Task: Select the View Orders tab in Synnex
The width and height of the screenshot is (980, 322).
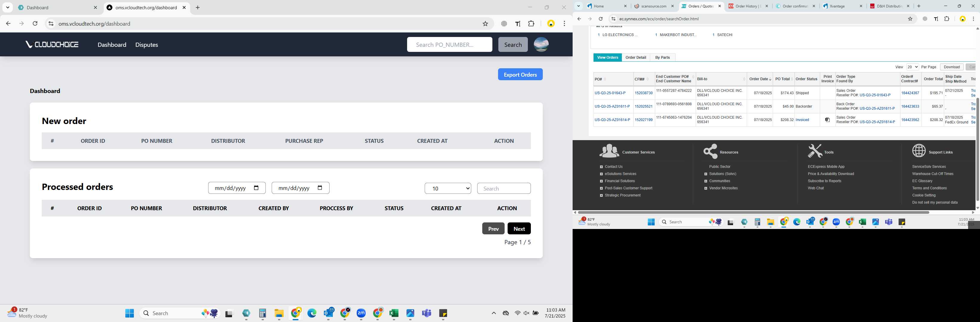Action: coord(608,58)
